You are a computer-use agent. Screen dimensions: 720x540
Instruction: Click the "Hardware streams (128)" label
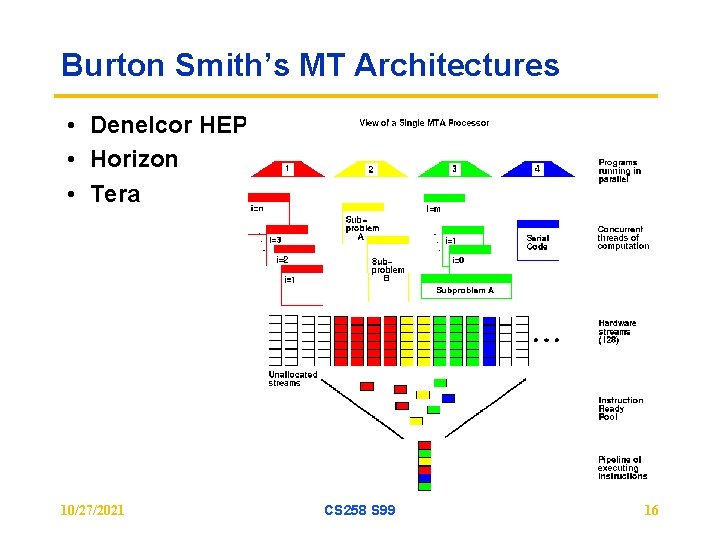pyautogui.click(x=617, y=332)
